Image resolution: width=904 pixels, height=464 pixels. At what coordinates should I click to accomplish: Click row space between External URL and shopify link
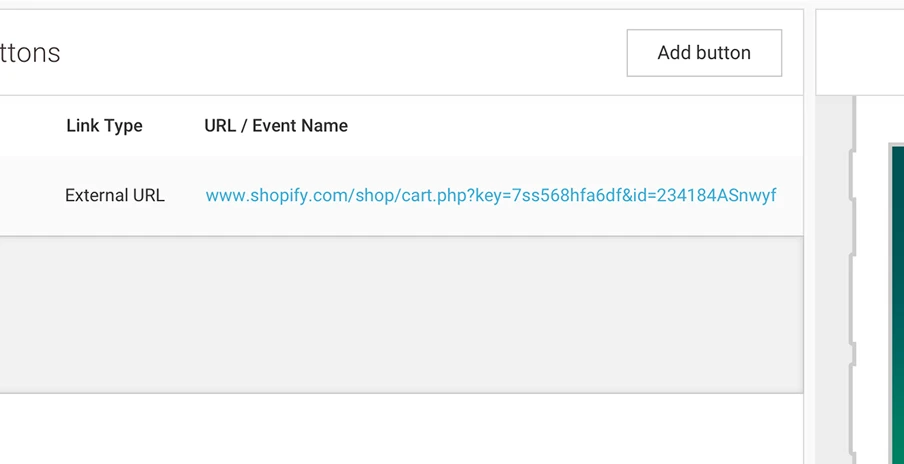(185, 195)
